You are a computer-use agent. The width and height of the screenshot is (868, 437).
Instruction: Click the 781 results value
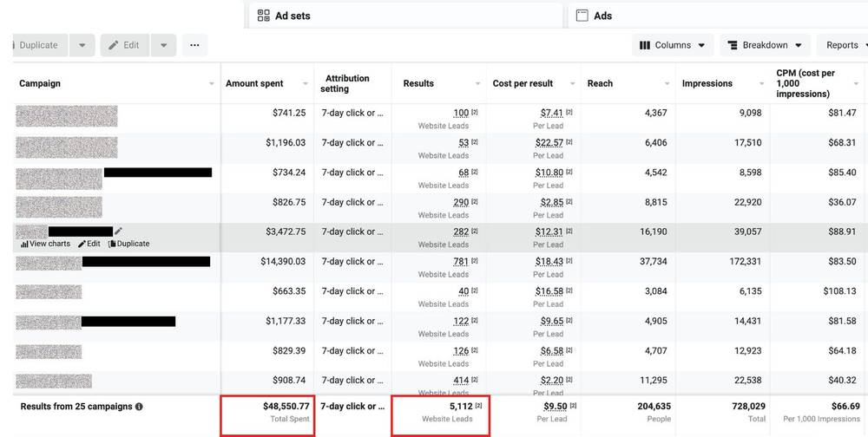click(461, 262)
